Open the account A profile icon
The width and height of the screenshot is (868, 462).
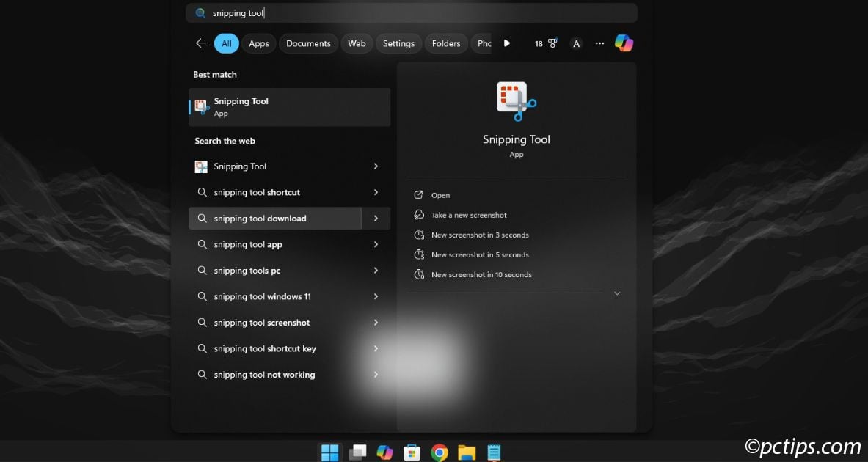coord(576,43)
